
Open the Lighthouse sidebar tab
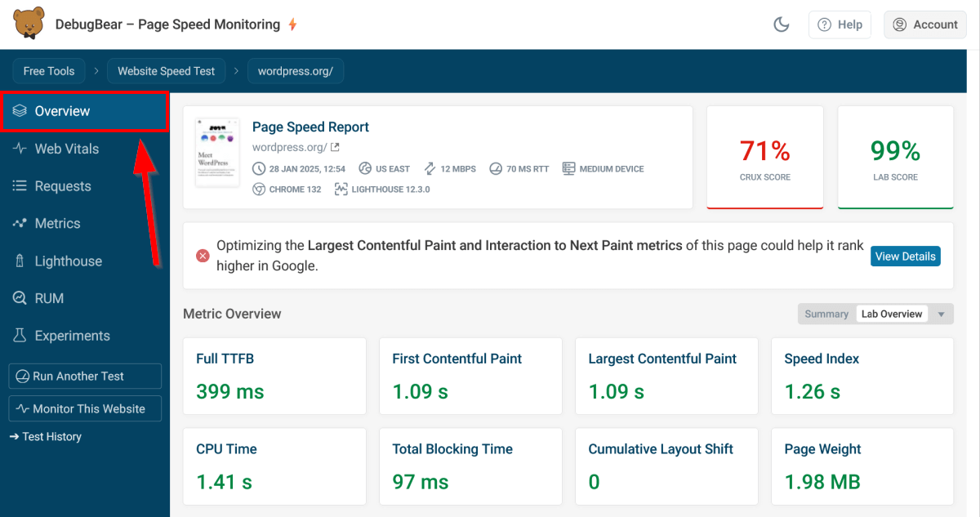coord(85,261)
